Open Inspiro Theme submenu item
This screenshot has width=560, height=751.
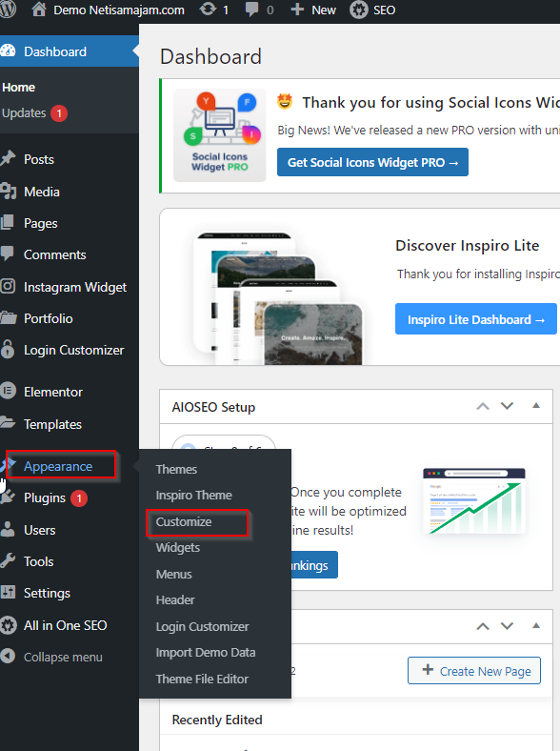(x=193, y=496)
